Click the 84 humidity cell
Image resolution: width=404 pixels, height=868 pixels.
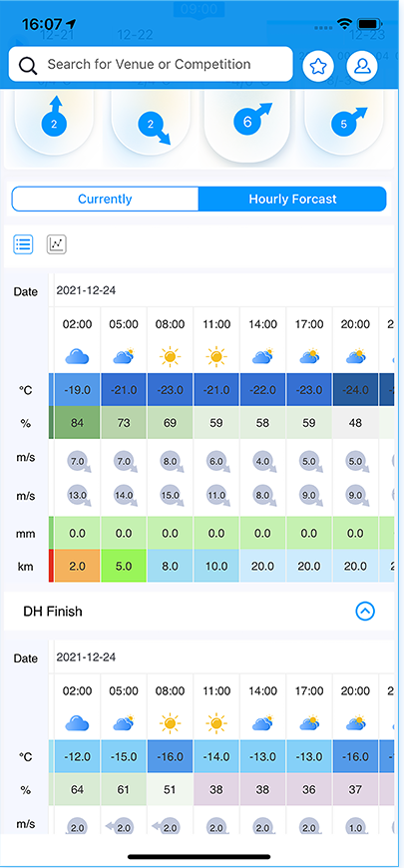coord(77,423)
